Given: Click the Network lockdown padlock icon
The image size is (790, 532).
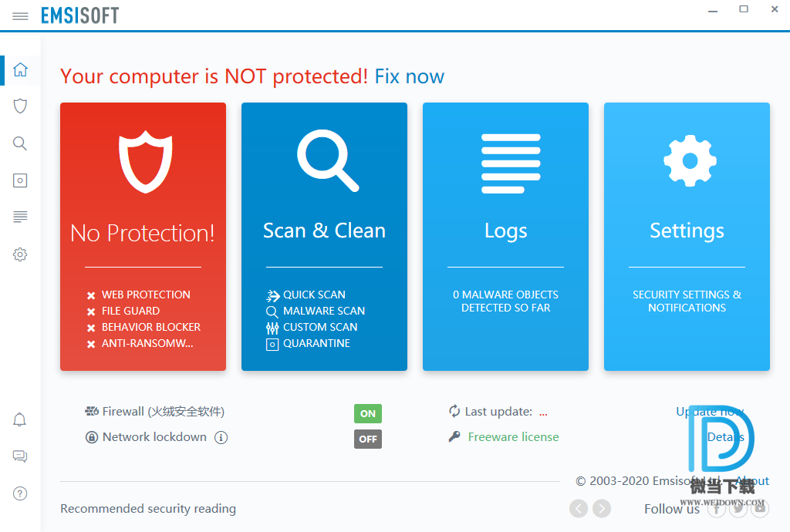Looking at the screenshot, I should pyautogui.click(x=92, y=437).
